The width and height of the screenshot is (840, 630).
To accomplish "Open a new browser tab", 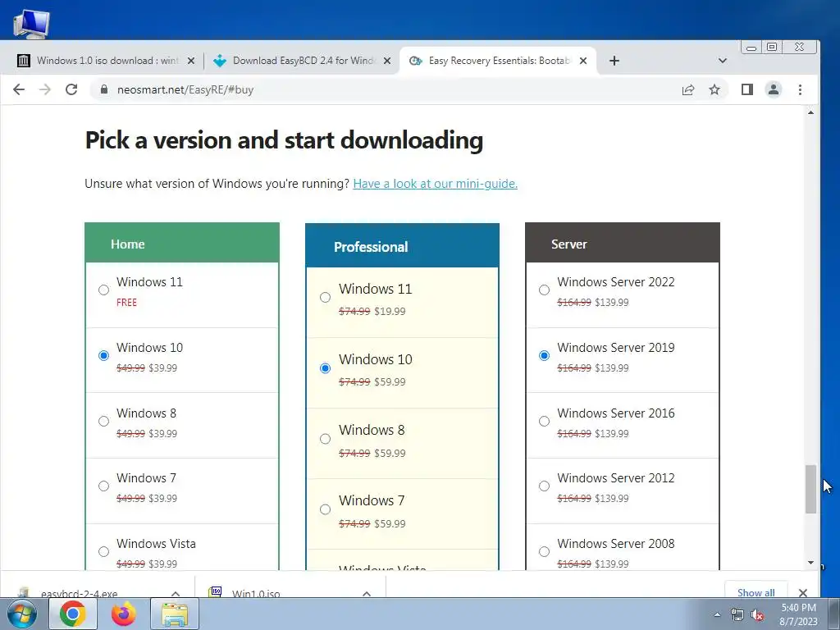I will coord(614,61).
